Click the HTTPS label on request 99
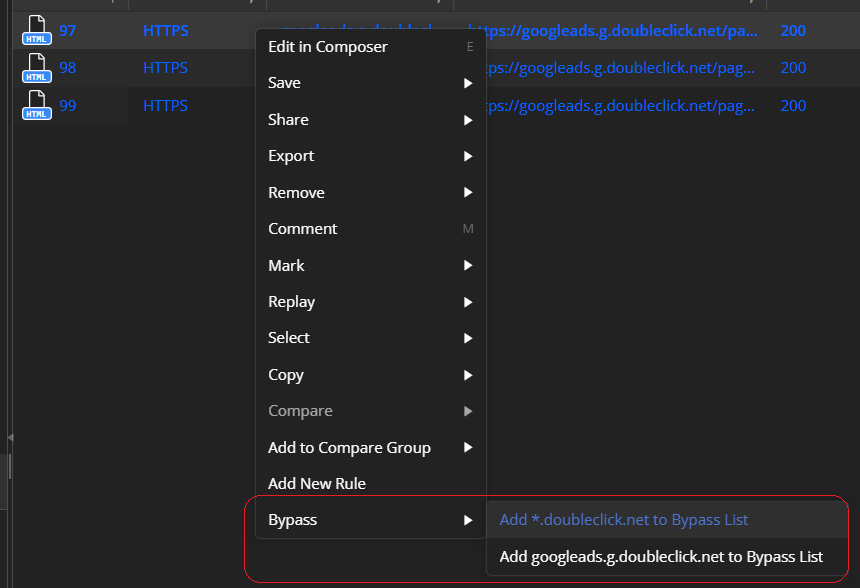 tap(166, 106)
